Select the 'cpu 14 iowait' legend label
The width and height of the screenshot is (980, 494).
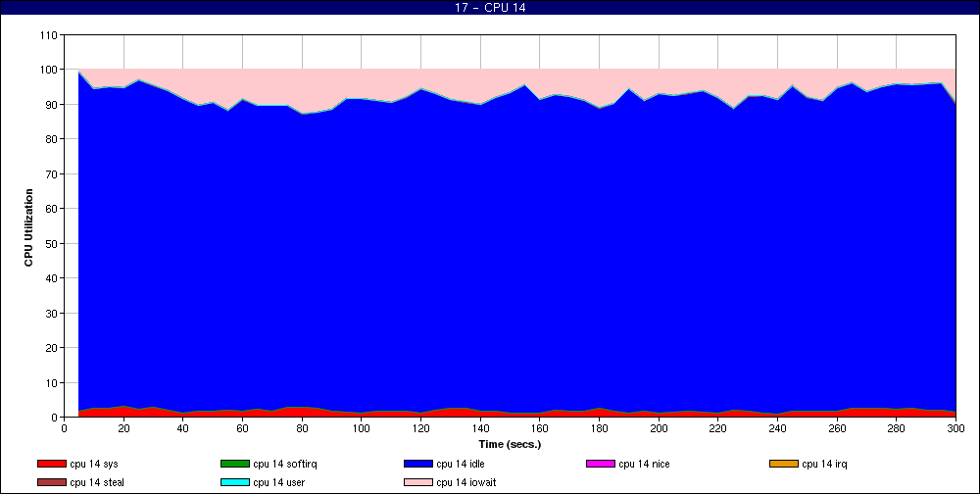coord(466,483)
